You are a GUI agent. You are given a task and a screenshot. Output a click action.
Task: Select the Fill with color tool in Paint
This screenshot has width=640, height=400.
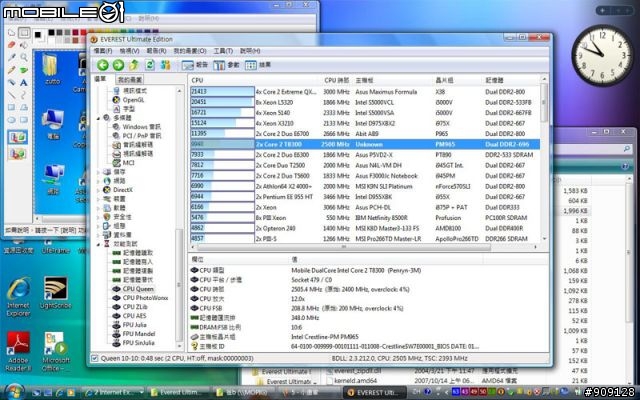24,44
